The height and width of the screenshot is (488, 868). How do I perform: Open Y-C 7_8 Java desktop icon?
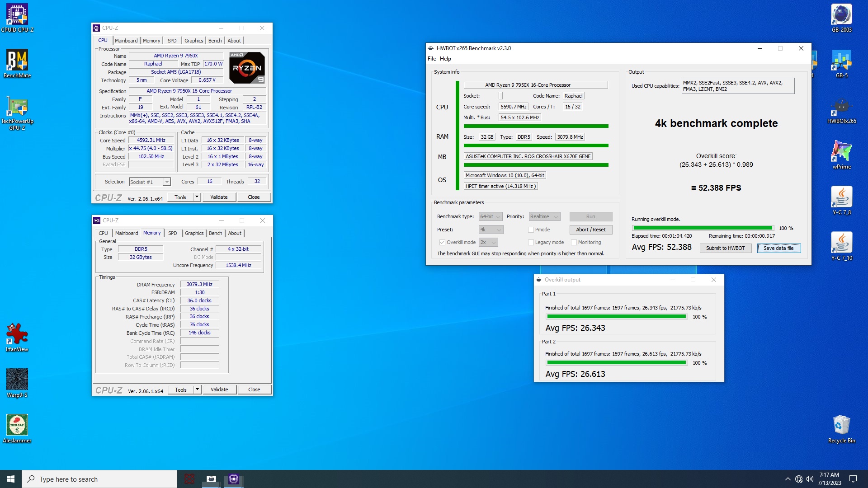[841, 201]
